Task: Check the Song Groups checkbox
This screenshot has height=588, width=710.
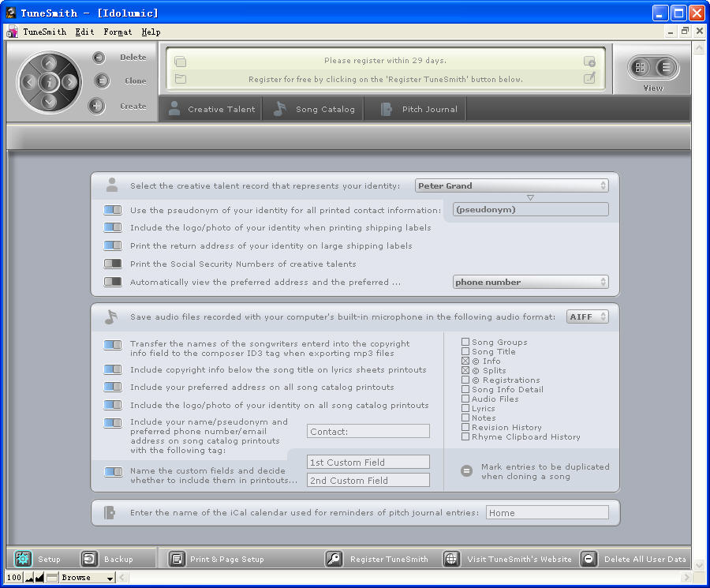Action: point(465,342)
